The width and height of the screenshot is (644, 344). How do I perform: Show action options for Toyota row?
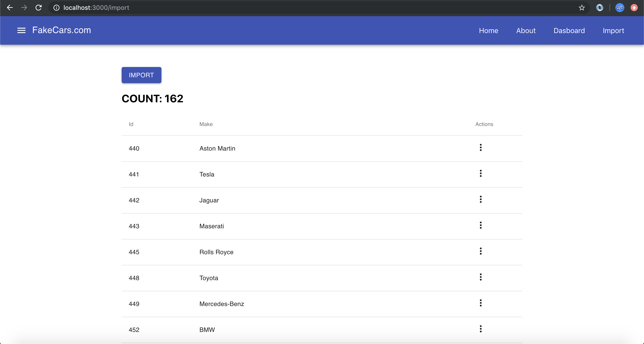[x=481, y=277]
